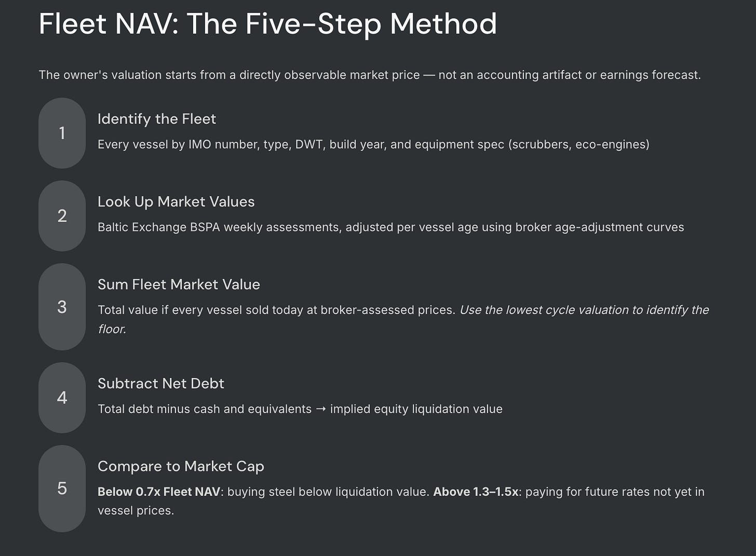Viewport: 756px width, 556px height.
Task: Click the step 4 number badge
Action: tap(62, 398)
